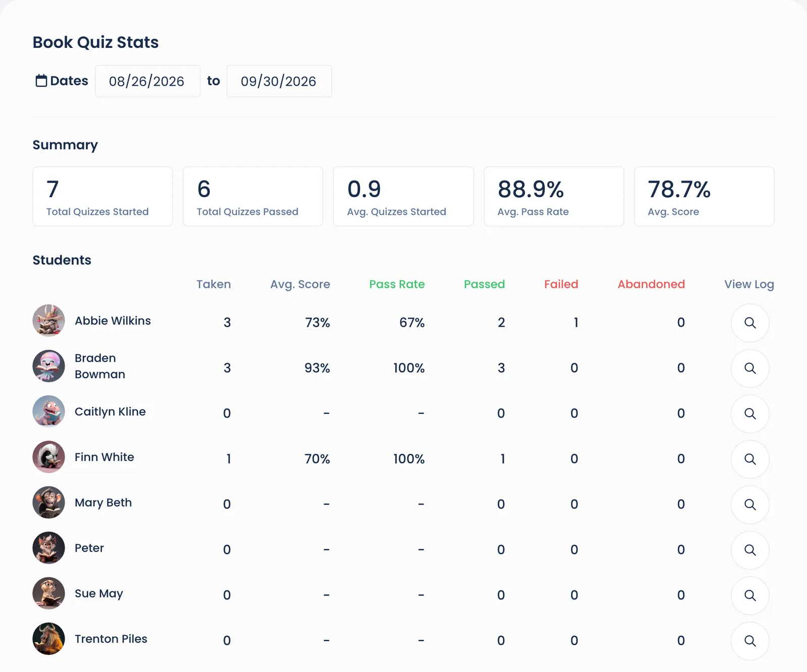807x672 pixels.
Task: Sort by the Taken column header
Action: click(214, 284)
